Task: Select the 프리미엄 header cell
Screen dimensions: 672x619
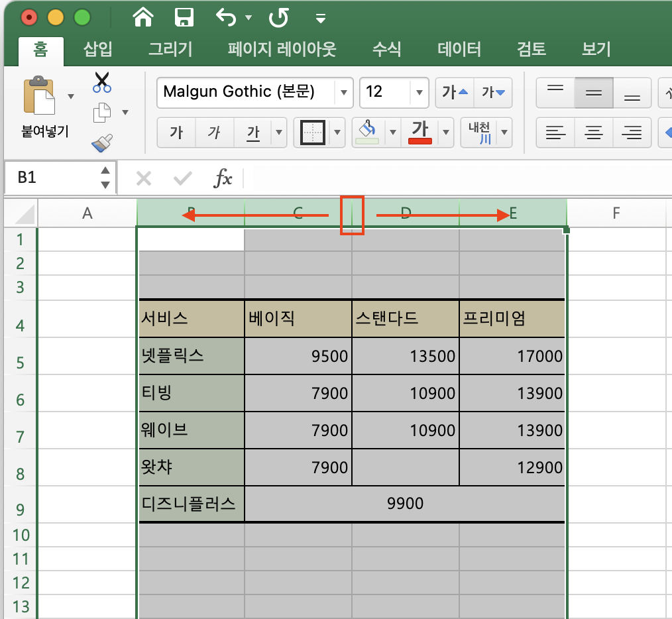Action: point(512,319)
